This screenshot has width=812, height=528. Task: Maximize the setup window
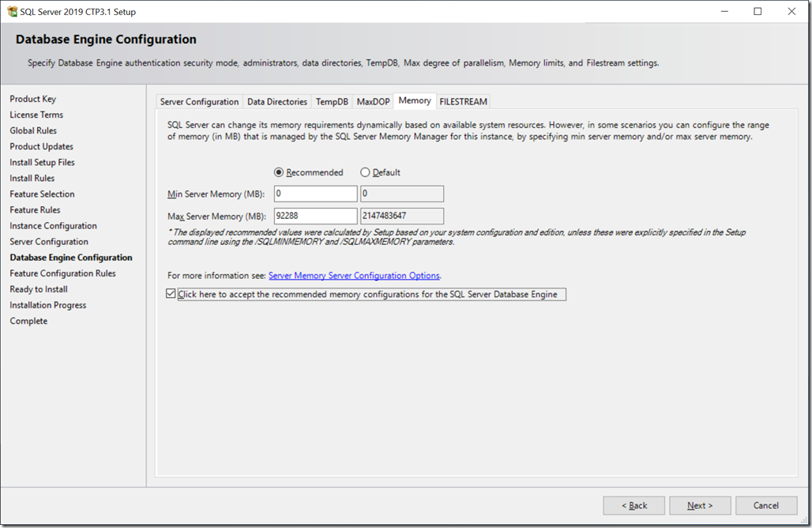tap(757, 11)
